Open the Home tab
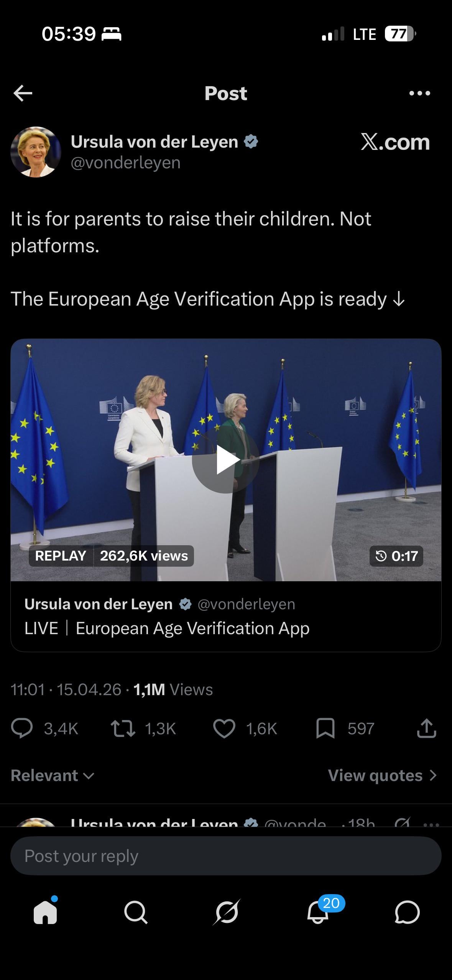The height and width of the screenshot is (980, 452). pyautogui.click(x=45, y=912)
